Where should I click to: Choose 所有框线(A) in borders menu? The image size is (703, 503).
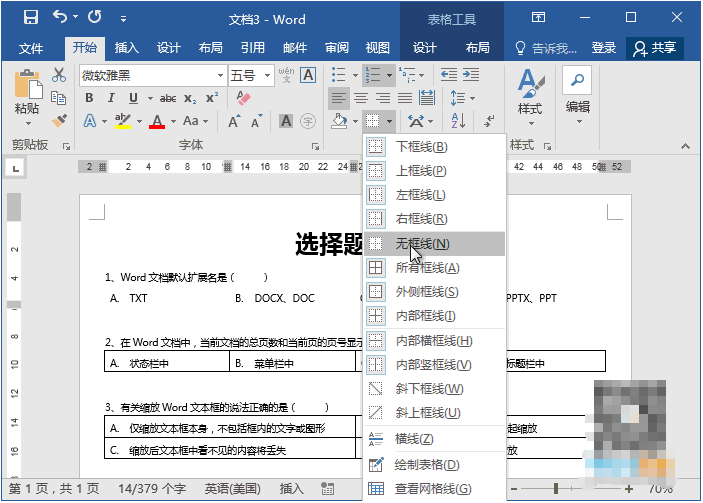426,268
